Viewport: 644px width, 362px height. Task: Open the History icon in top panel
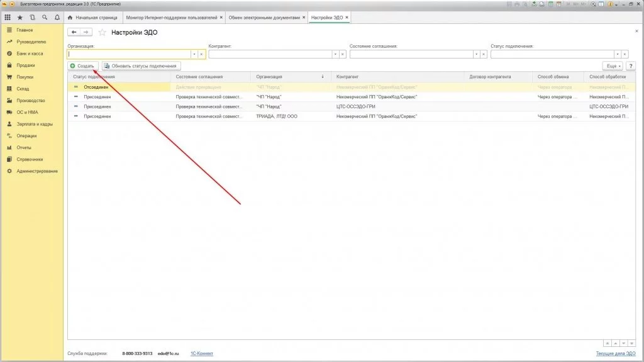point(33,17)
